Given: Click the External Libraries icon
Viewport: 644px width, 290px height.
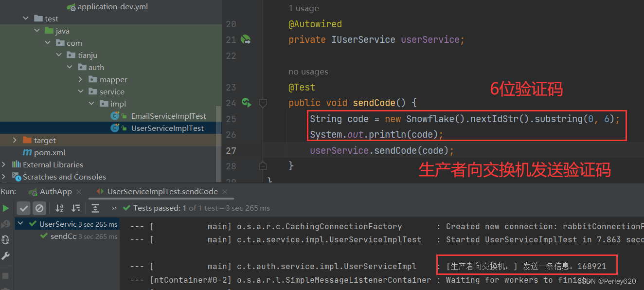Looking at the screenshot, I should pyautogui.click(x=17, y=164).
